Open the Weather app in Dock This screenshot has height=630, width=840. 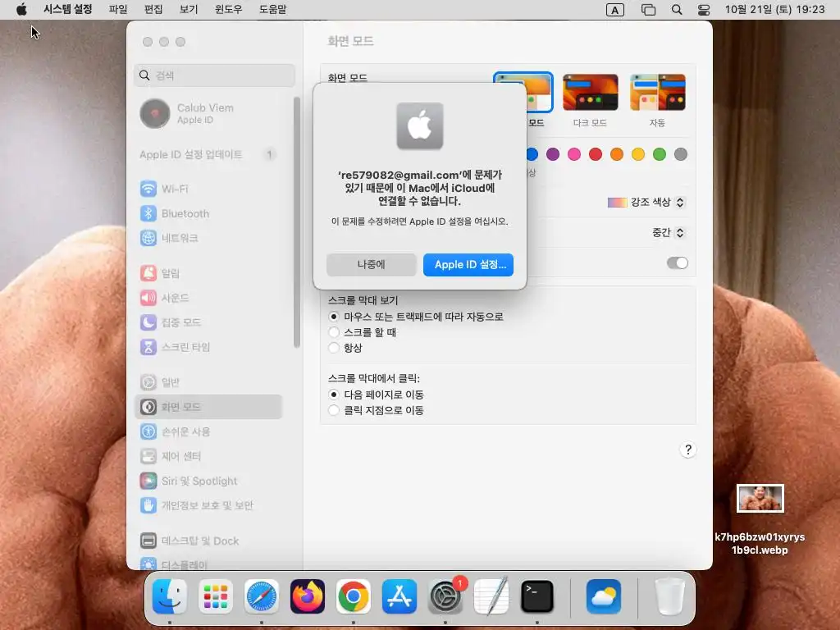604,596
